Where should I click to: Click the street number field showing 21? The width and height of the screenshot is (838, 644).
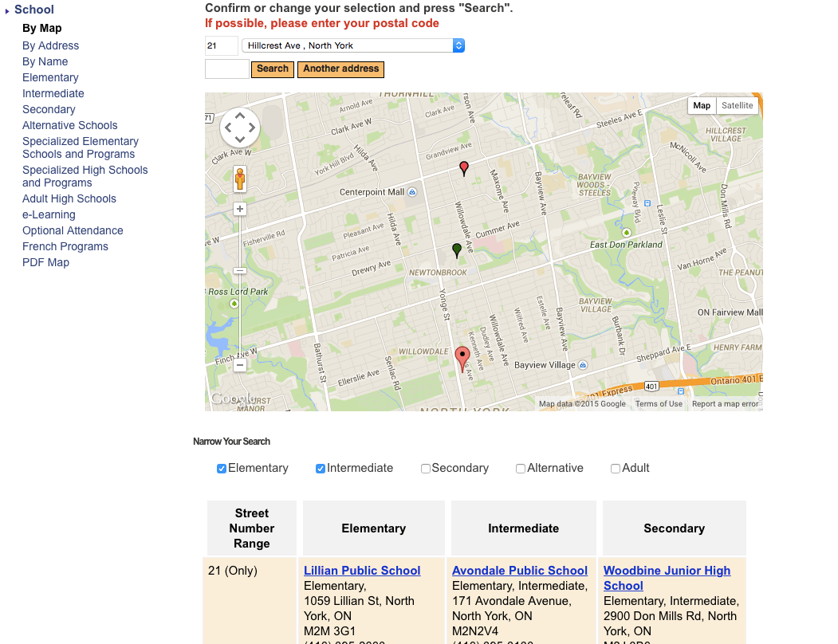pos(221,45)
